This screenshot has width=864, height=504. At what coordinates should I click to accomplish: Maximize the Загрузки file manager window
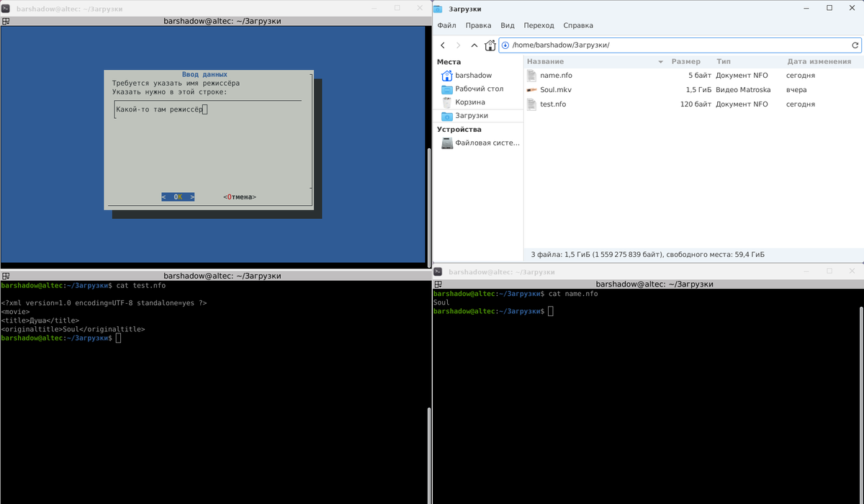(x=829, y=8)
